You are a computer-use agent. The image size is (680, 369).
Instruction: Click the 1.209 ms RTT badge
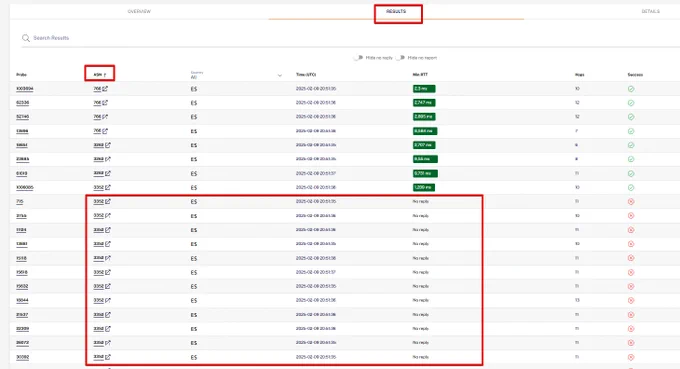[x=424, y=187]
